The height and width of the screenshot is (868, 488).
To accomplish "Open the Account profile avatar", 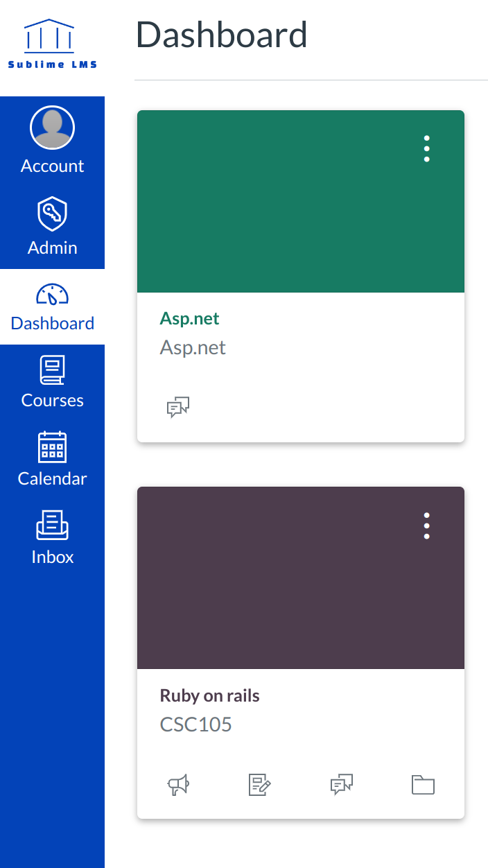I will tap(52, 128).
